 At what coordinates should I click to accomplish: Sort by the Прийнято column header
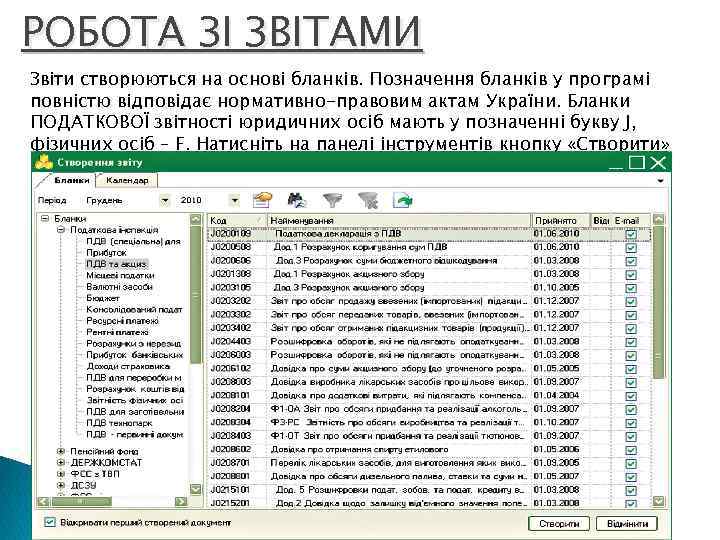(560, 221)
